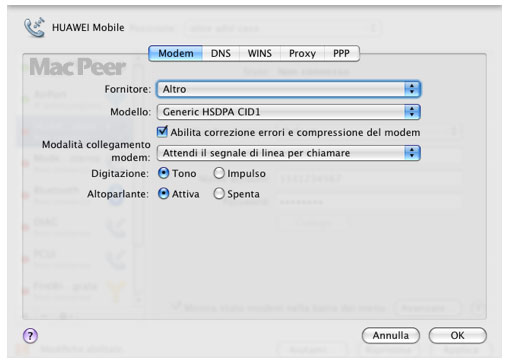Open Modello dropdown showing Generic HSDPA CID1

point(289,112)
